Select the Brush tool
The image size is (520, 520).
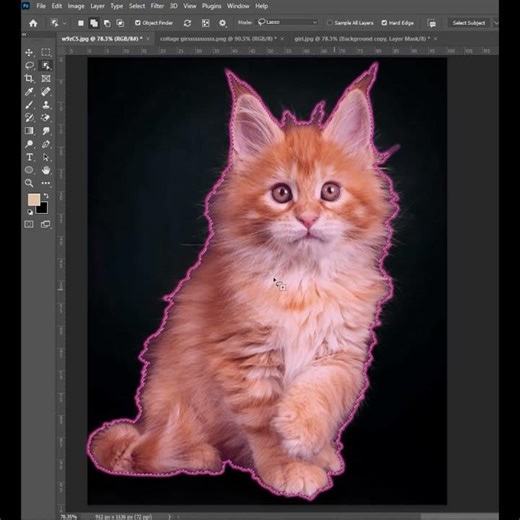29,105
